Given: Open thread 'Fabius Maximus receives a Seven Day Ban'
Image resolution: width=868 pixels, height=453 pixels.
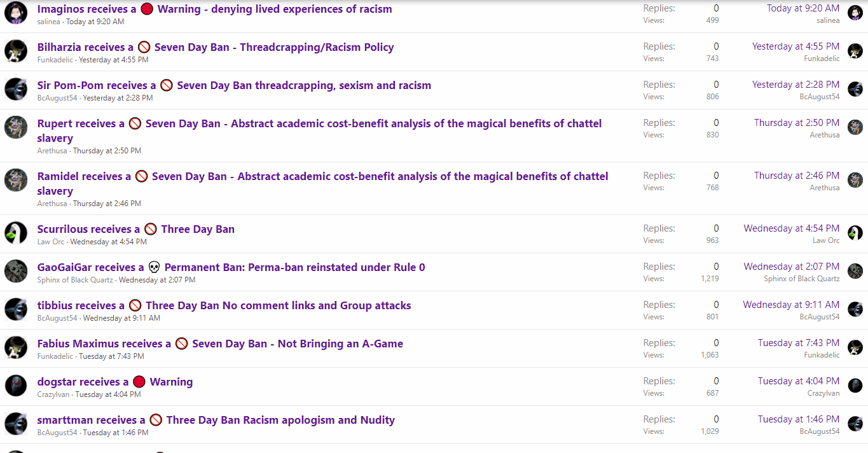Looking at the screenshot, I should pyautogui.click(x=220, y=344).
